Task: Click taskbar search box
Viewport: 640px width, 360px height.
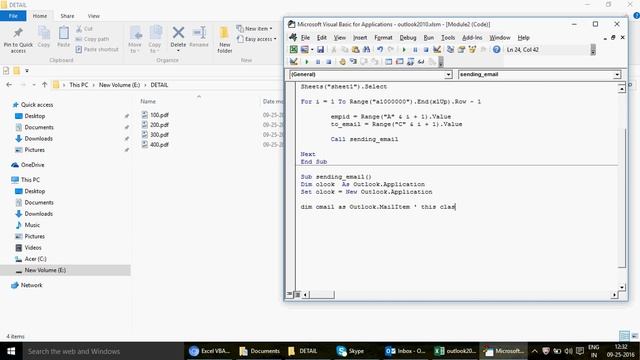Action: pyautogui.click(x=102, y=351)
